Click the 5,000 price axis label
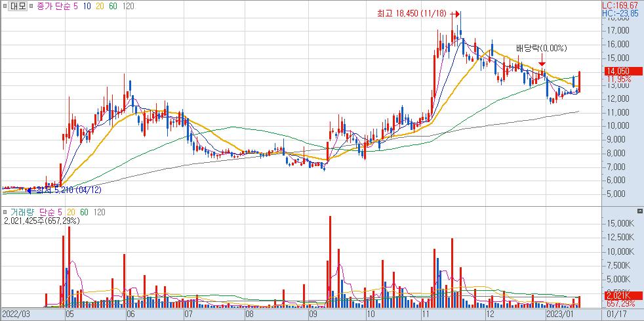Screen dimensions: 644x321 (617, 194)
